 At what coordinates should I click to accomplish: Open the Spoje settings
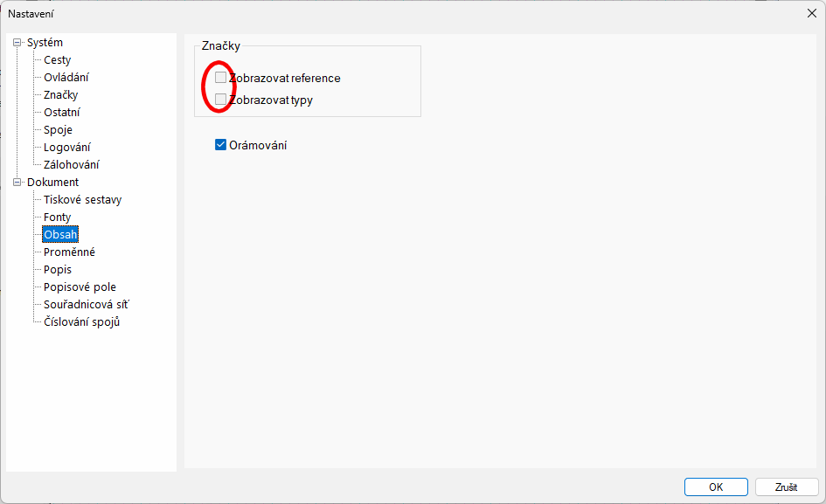pyautogui.click(x=58, y=130)
